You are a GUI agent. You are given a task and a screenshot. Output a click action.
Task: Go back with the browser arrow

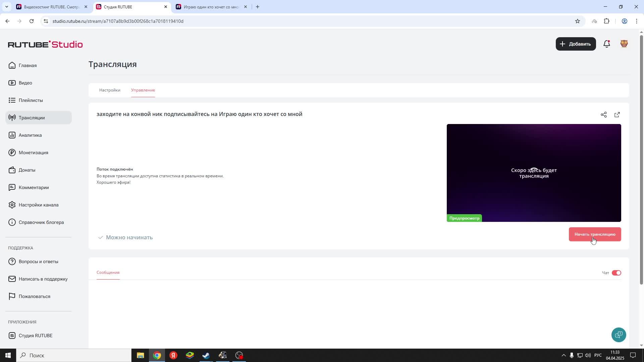click(7, 21)
